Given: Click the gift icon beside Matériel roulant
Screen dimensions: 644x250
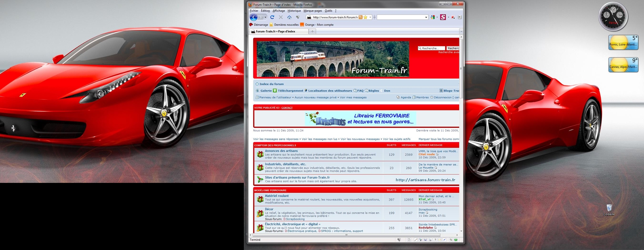Looking at the screenshot, I should 260,199.
